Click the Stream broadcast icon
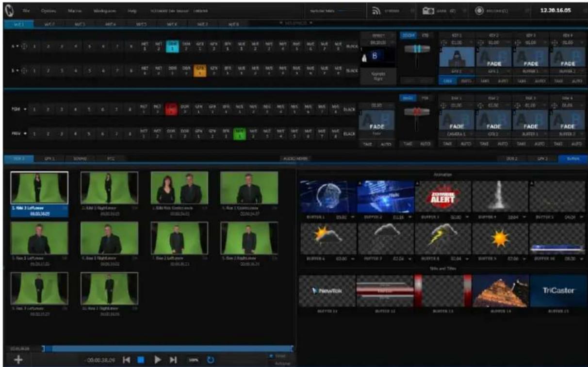The image size is (588, 367). (376, 10)
